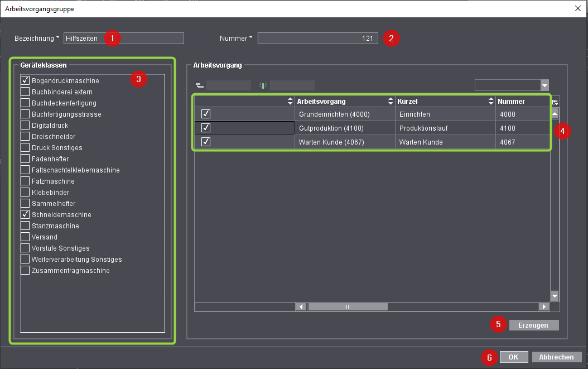The height and width of the screenshot is (369, 588).
Task: Cancel with the Abbrechen button
Action: (557, 357)
